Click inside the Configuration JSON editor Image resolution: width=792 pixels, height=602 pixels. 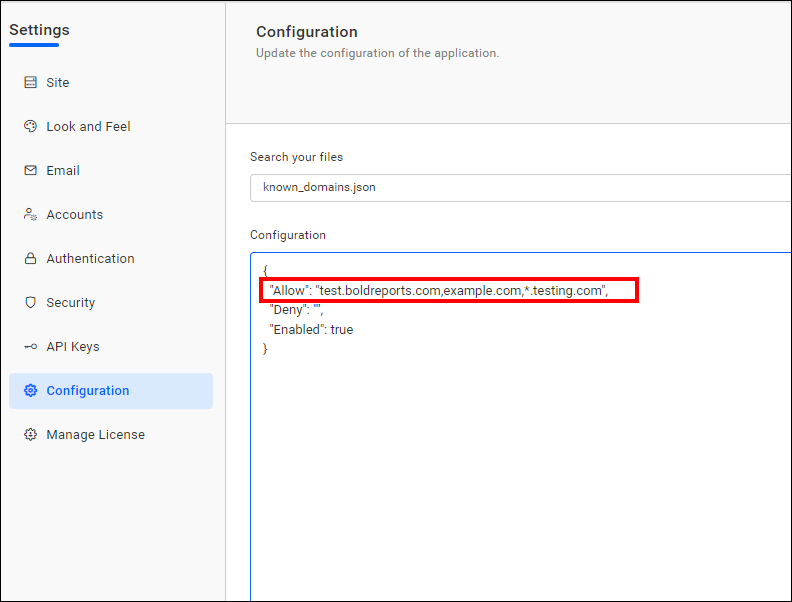point(521,427)
